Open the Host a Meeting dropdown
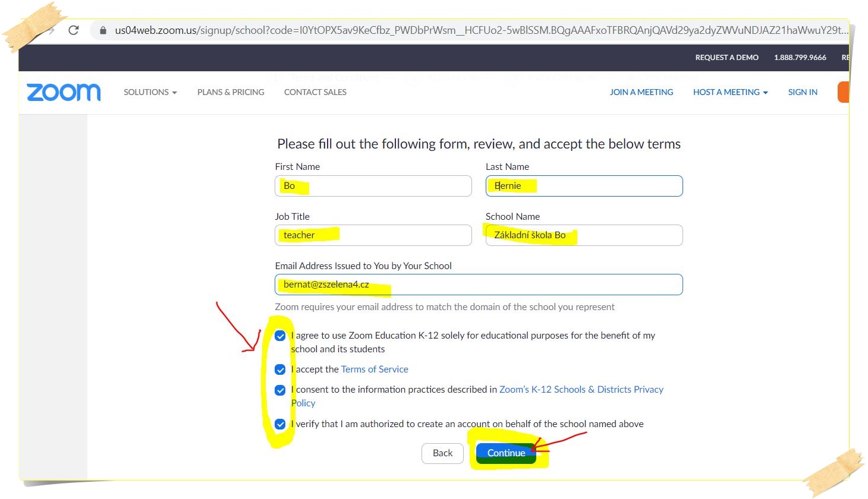Screen dimensions: 868x499 click(x=731, y=92)
